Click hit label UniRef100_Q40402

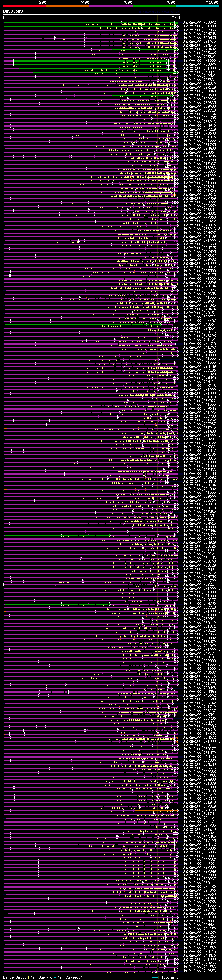pos(199,49)
